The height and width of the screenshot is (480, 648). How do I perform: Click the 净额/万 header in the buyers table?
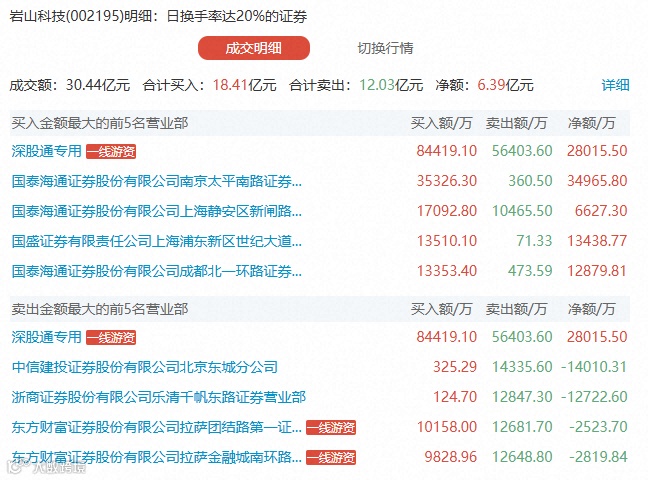click(592, 123)
